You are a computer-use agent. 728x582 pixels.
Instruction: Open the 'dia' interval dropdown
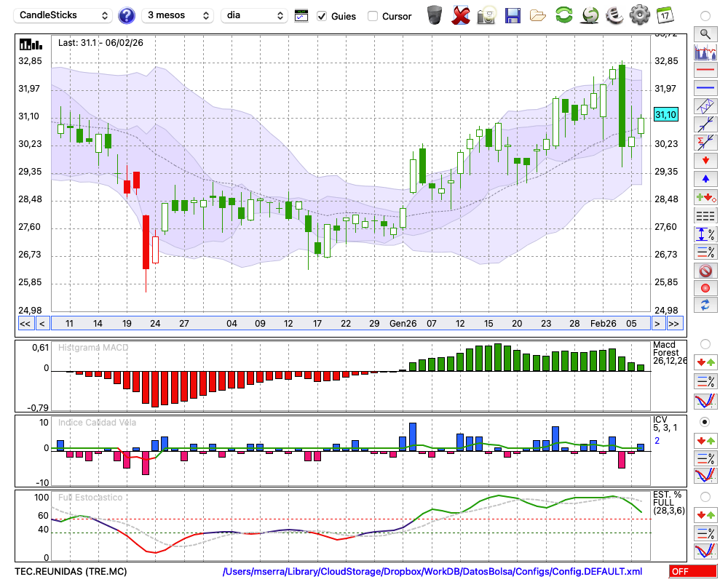253,15
